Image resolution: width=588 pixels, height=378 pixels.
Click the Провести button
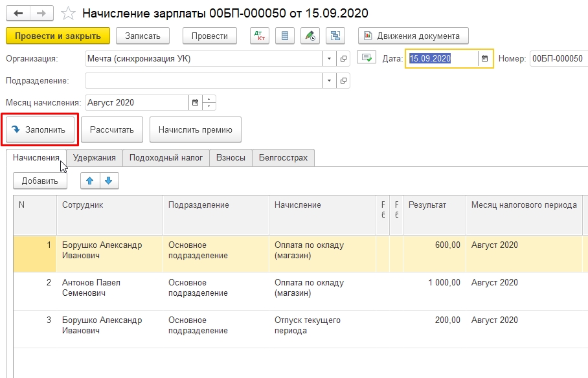[210, 36]
